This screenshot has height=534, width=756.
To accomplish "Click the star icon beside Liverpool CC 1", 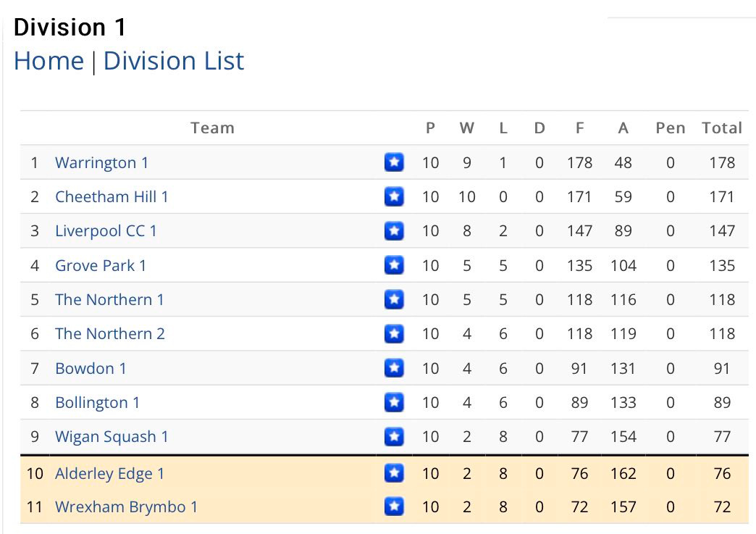I will (x=394, y=230).
